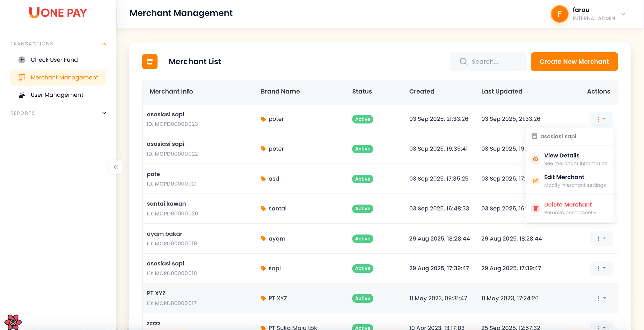
Task: Open the user account dropdown chevron
Action: click(x=623, y=14)
